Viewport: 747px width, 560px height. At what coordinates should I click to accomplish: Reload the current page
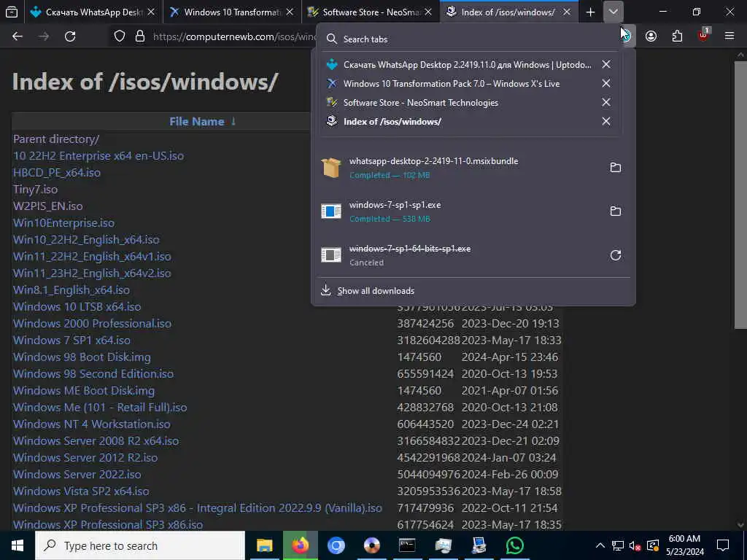coord(70,36)
